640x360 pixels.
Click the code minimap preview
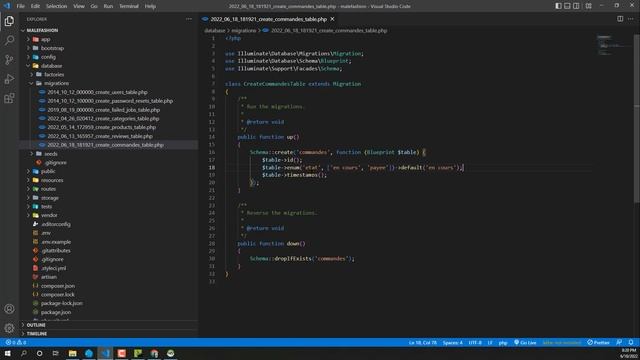click(x=612, y=46)
